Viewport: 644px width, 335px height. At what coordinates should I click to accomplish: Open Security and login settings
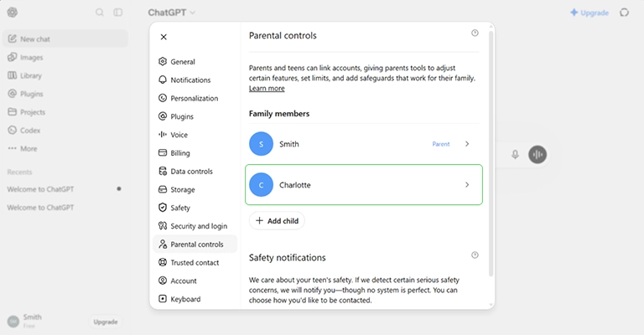click(195, 226)
